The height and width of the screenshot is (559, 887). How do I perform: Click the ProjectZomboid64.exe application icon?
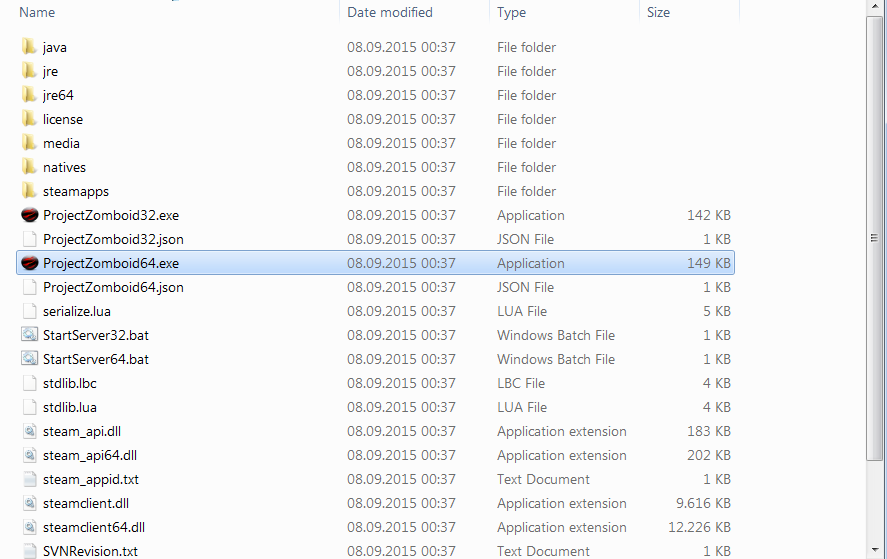29,263
